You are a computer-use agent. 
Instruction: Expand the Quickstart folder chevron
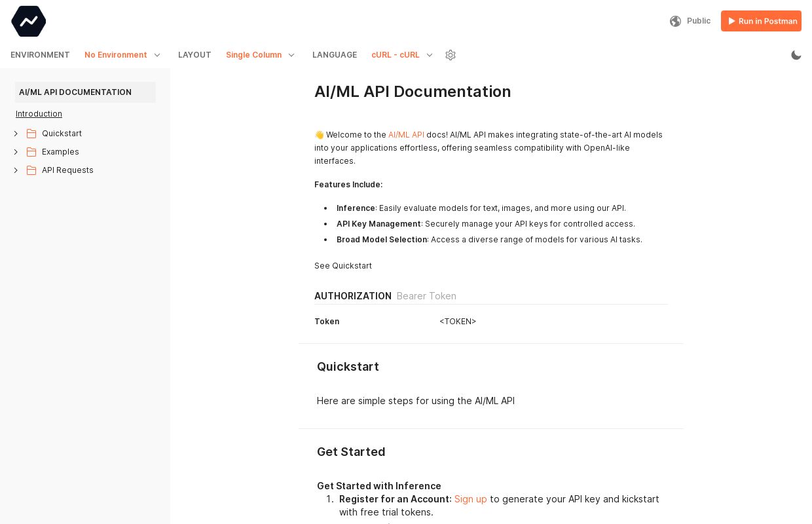[16, 134]
